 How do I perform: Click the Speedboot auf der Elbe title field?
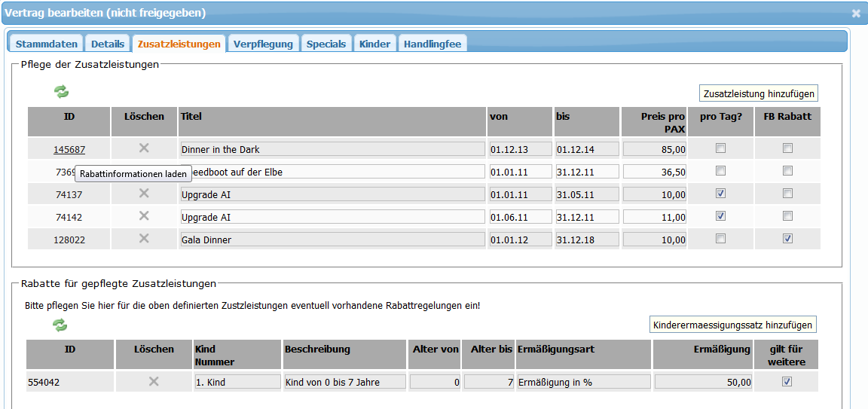339,172
